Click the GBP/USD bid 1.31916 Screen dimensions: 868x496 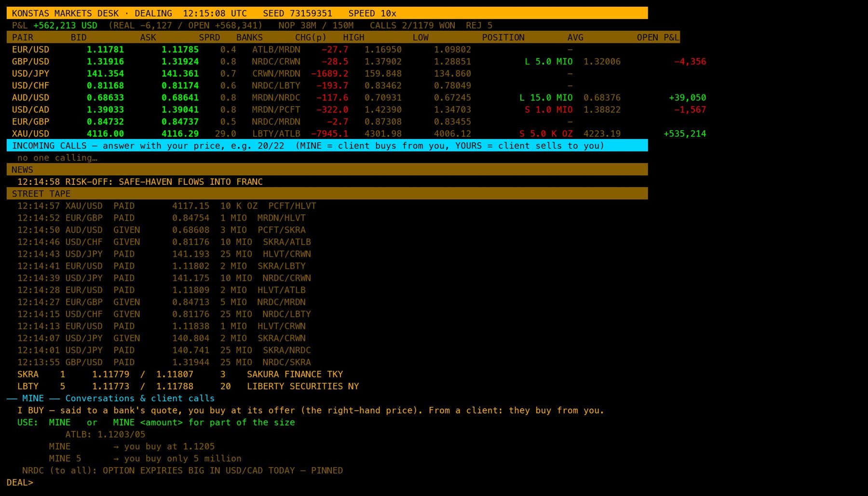[105, 61]
